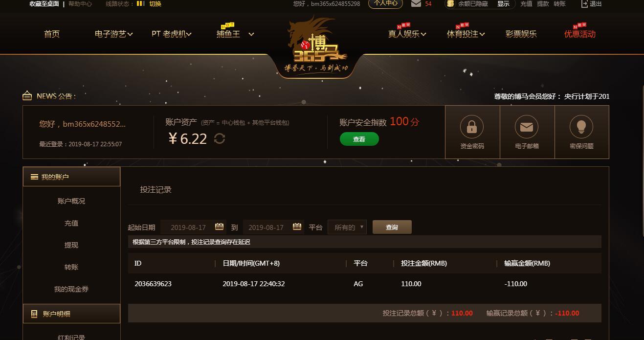Switch line route via 切换
The image size is (644, 340).
[155, 4]
